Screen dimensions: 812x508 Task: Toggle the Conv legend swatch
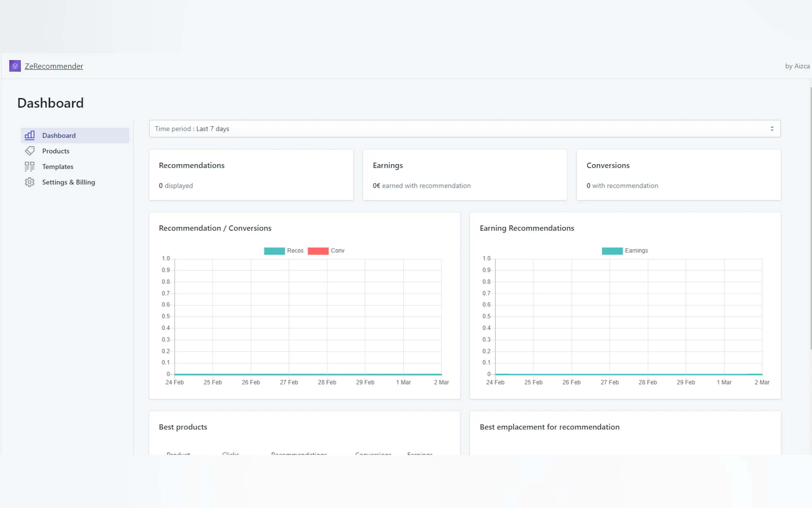tap(317, 251)
